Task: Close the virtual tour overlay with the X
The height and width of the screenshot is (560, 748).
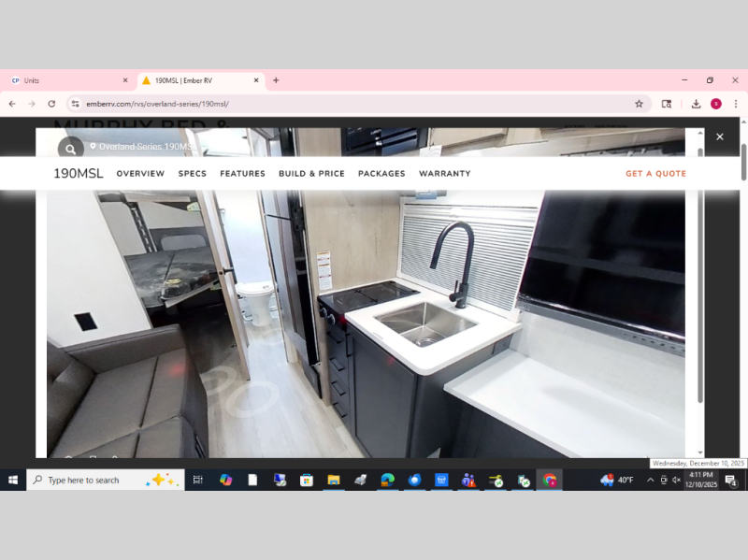Action: (719, 136)
